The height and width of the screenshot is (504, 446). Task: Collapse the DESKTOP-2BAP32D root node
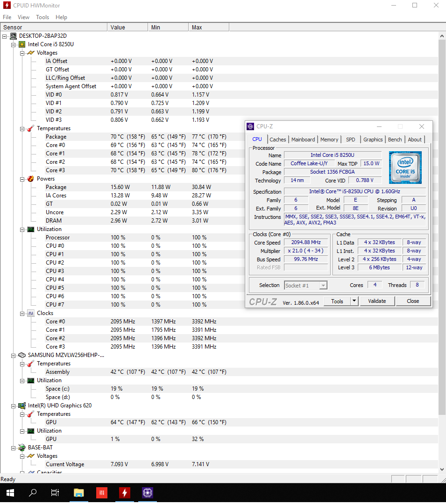point(5,36)
